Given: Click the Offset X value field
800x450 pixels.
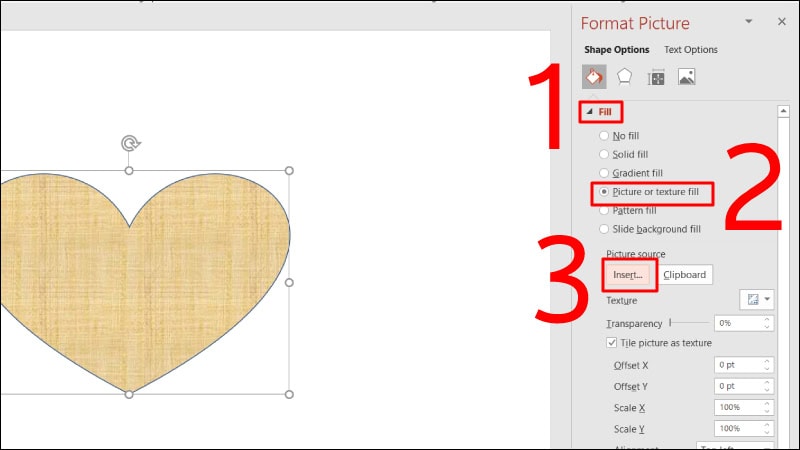Looking at the screenshot, I should [x=738, y=365].
